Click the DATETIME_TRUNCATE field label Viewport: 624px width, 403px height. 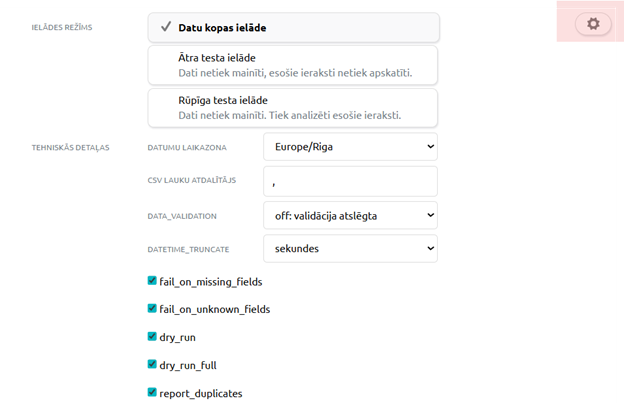pyautogui.click(x=188, y=249)
